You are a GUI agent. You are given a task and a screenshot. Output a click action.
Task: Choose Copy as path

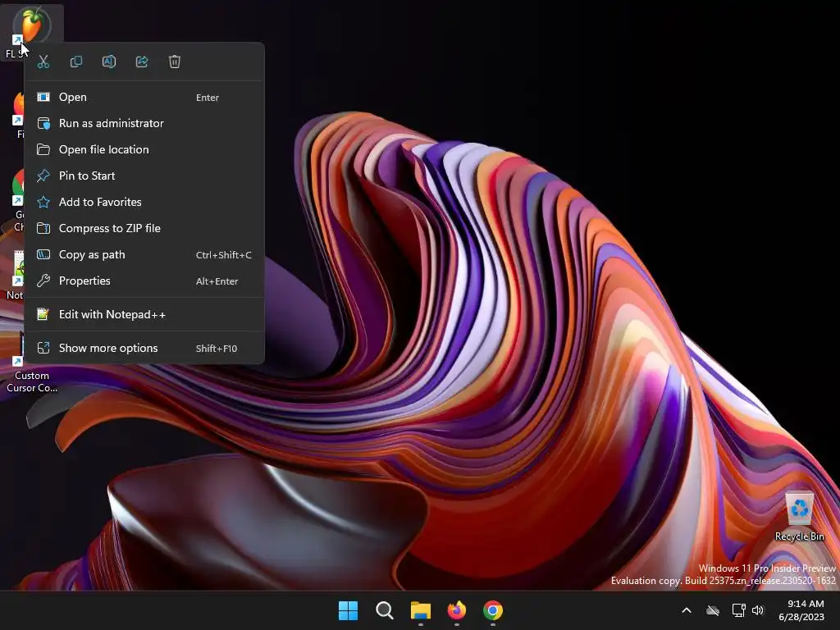point(144,254)
